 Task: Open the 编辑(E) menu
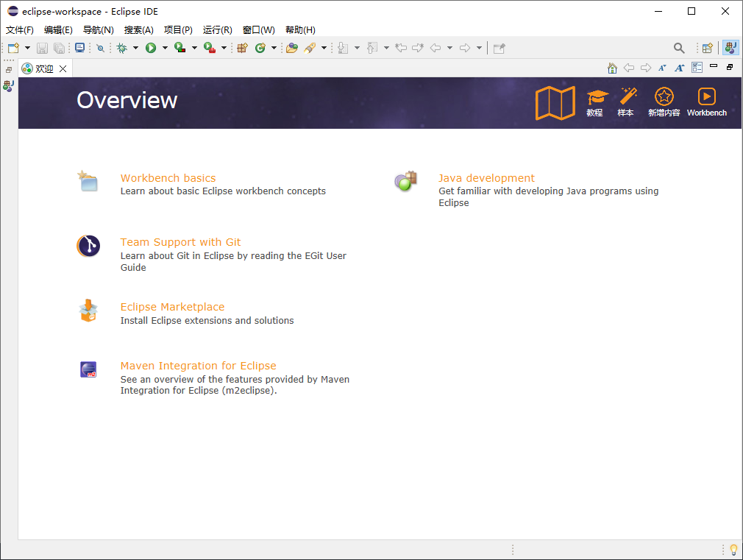(x=58, y=30)
